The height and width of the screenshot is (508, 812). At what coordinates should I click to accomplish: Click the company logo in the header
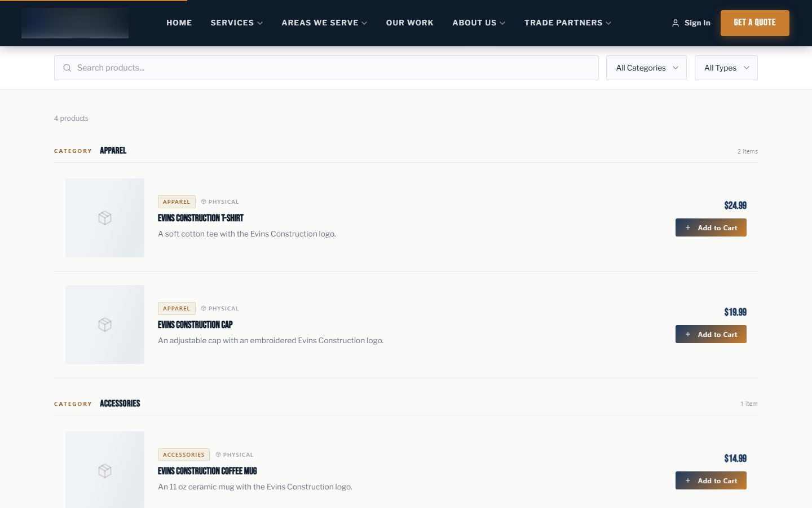point(75,23)
